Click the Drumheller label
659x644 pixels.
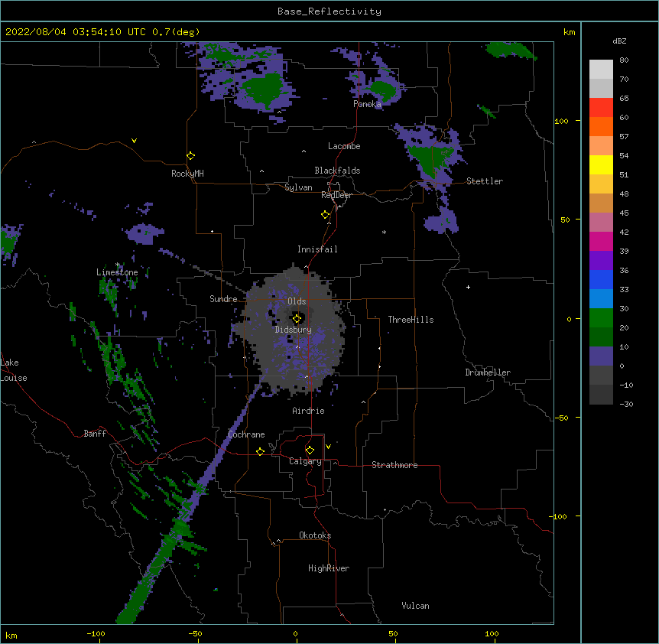tap(488, 372)
